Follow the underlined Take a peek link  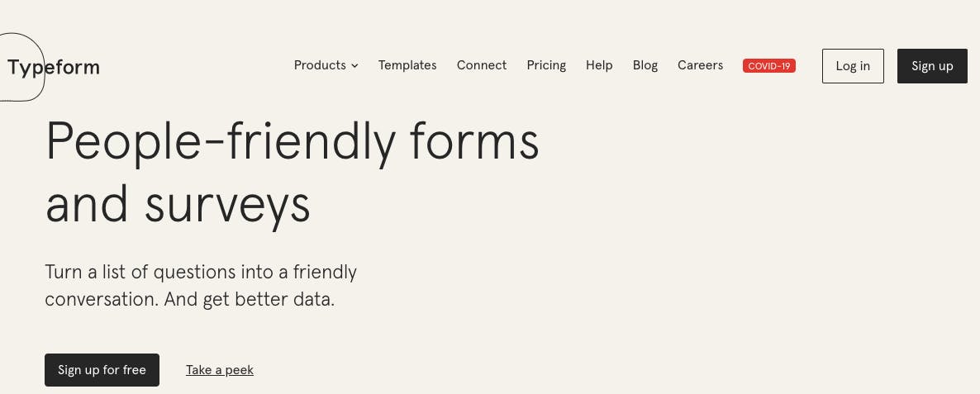(x=219, y=370)
